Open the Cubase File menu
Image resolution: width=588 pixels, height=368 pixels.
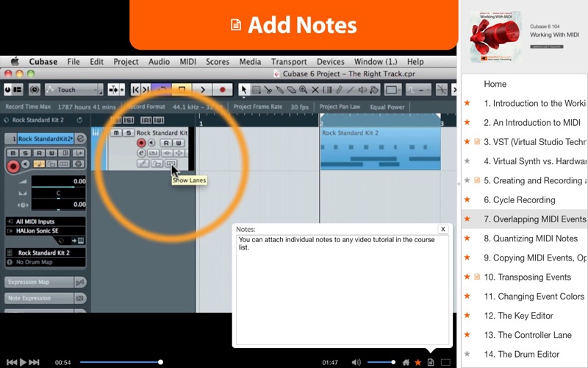[73, 62]
